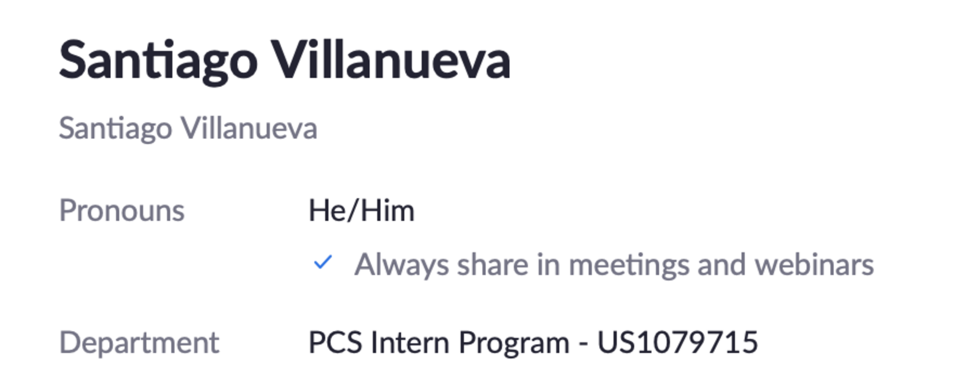Select the US1079715 department code

(x=677, y=342)
